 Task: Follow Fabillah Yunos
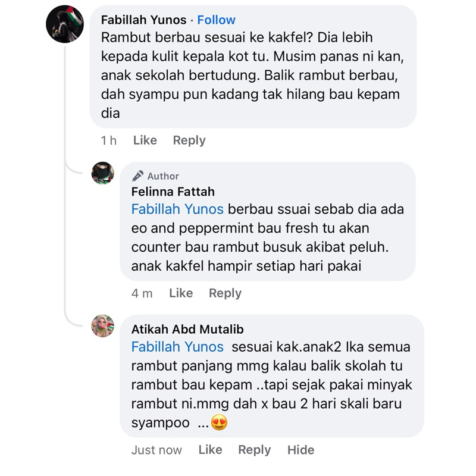click(216, 20)
